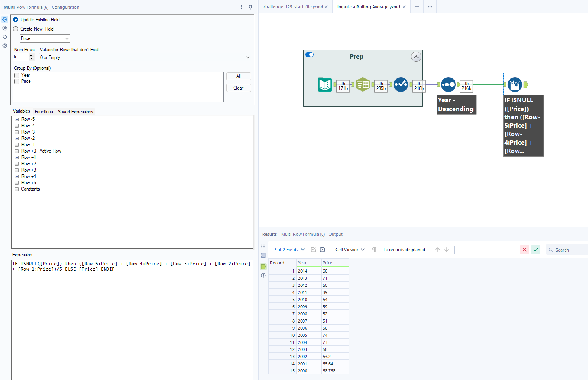Image resolution: width=588 pixels, height=380 pixels.
Task: Click the All button to select all fields
Action: 238,76
